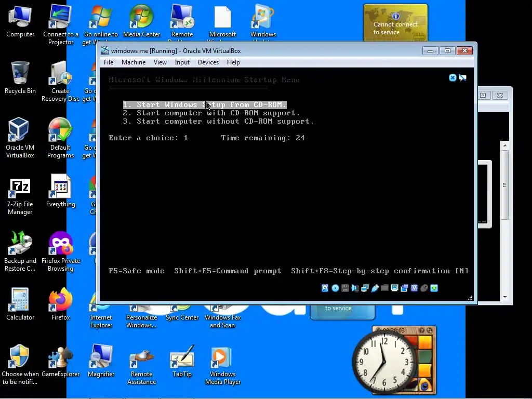Click the VirtualBox window title bar icon

(105, 50)
